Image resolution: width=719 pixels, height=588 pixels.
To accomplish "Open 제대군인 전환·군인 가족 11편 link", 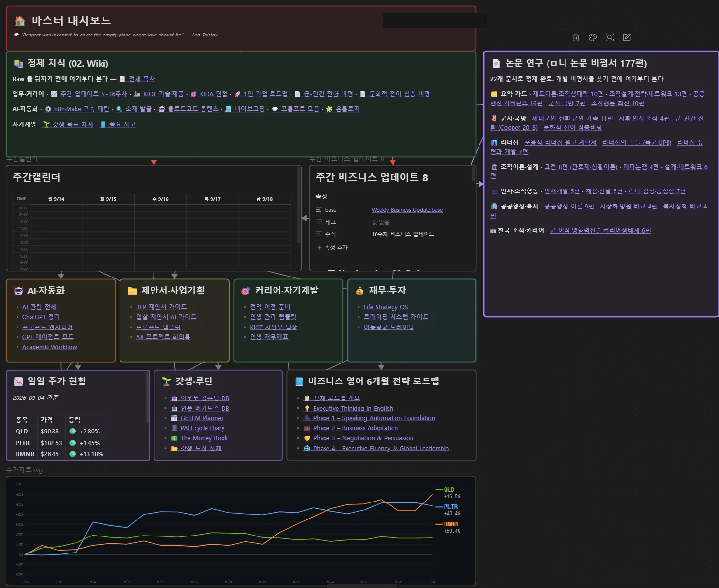I will tap(572, 118).
